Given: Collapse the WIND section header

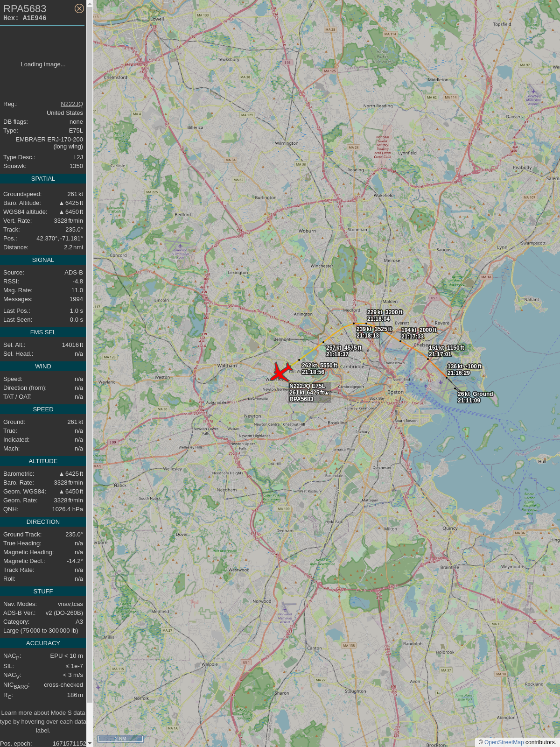Looking at the screenshot, I should (43, 366).
